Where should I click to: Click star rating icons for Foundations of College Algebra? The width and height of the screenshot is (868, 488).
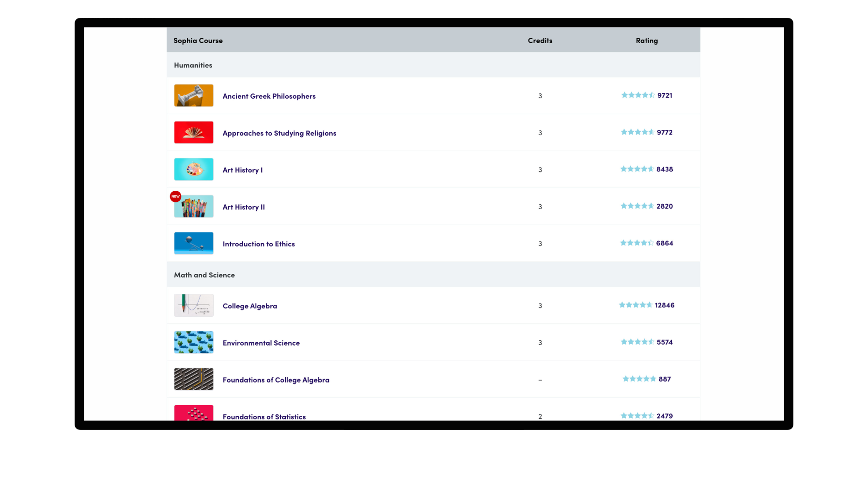639,379
